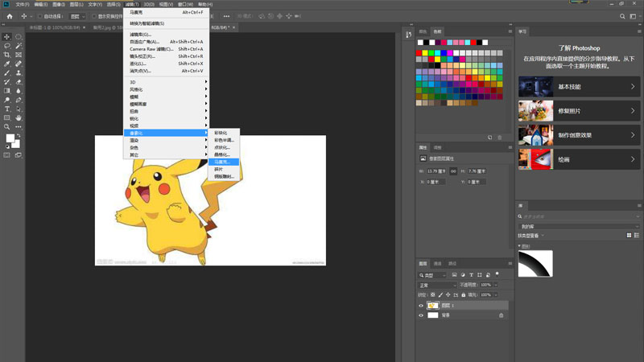Select the History Brush tool
644x362 pixels.
(7, 82)
